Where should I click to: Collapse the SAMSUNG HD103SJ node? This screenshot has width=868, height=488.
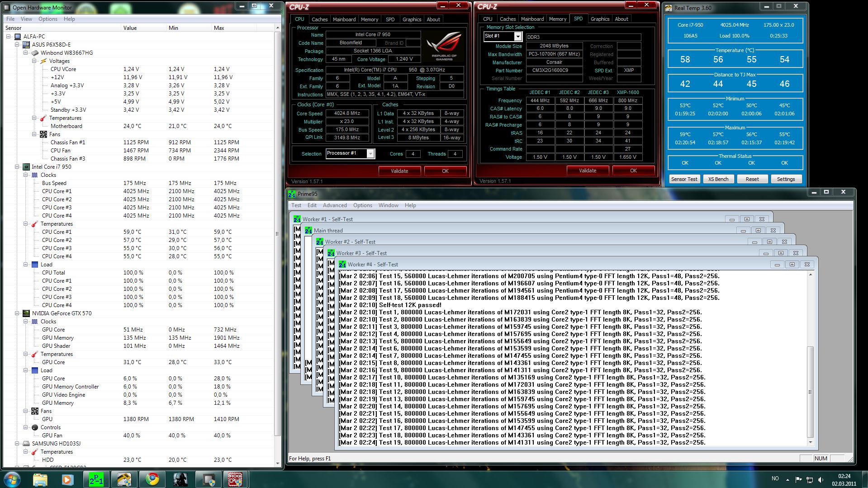[17, 444]
